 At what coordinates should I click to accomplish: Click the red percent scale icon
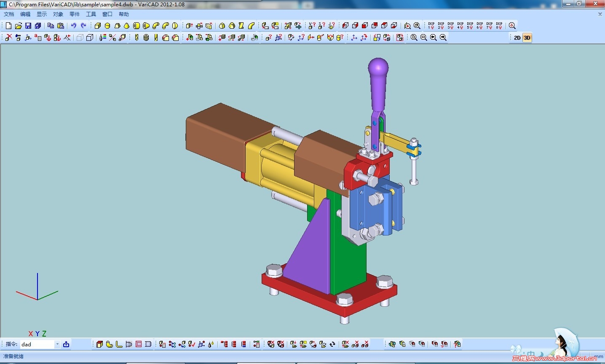(112, 37)
